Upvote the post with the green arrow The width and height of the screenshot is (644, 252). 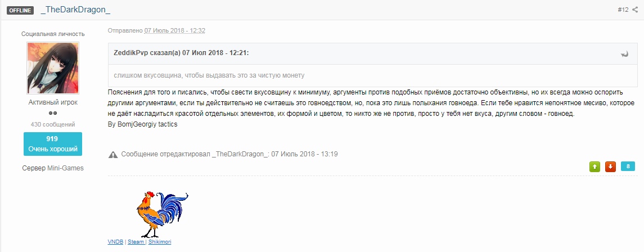(x=595, y=166)
